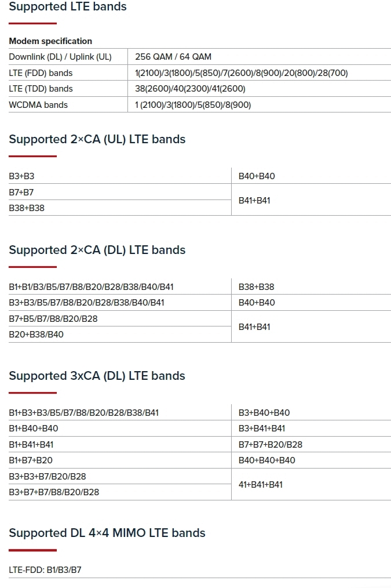
Task: Select the "Modem specification" table title
Action: tap(50, 41)
